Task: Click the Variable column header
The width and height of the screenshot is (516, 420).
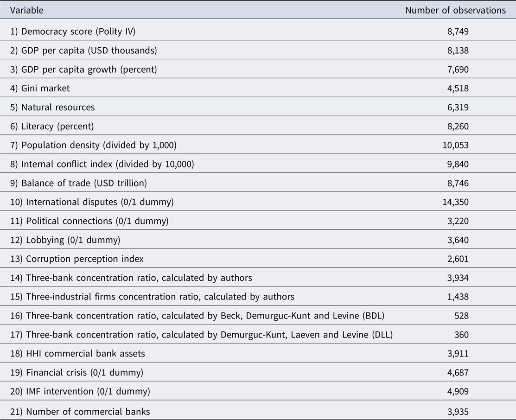Action: pyautogui.click(x=26, y=11)
